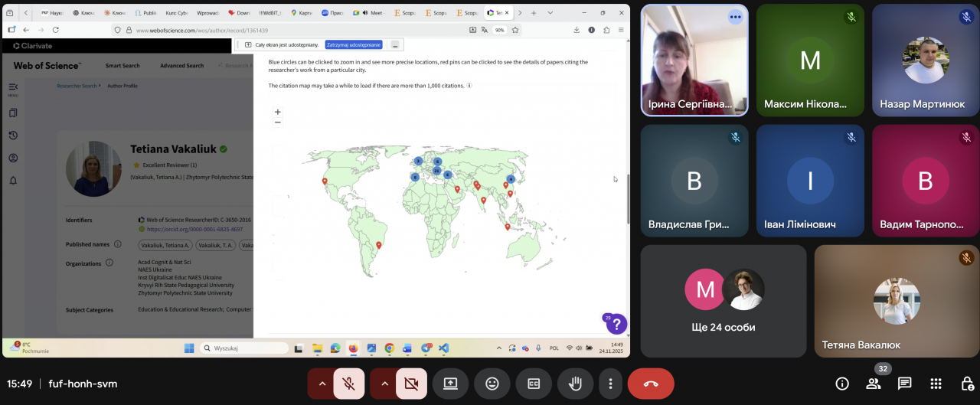Click the Zatrzymaj udostępnianie button
The image size is (980, 405).
354,45
